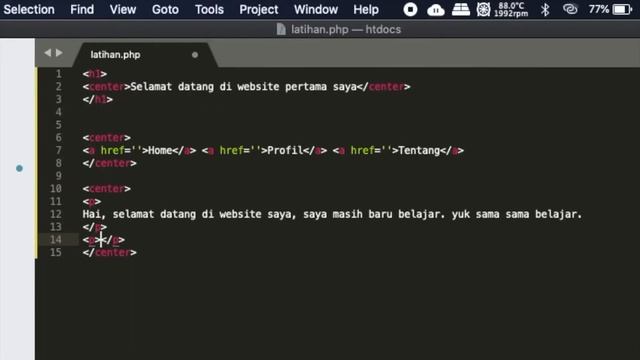
Task: Click the opening h1 tag on line 1
Action: [x=95, y=74]
